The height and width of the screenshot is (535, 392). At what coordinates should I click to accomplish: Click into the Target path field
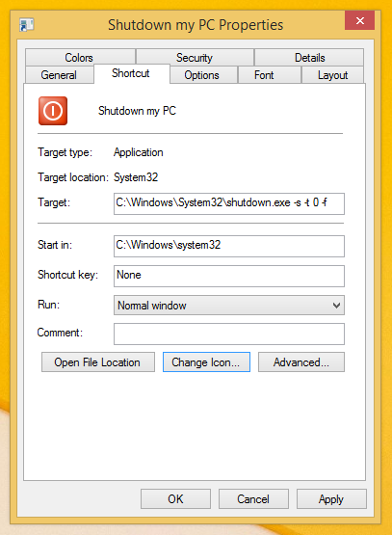point(229,203)
